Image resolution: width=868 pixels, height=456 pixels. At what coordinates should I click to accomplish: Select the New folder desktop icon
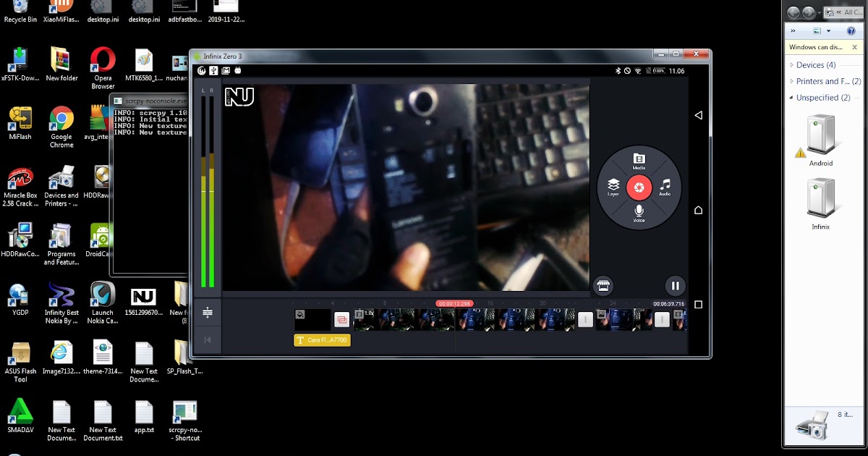[61, 64]
